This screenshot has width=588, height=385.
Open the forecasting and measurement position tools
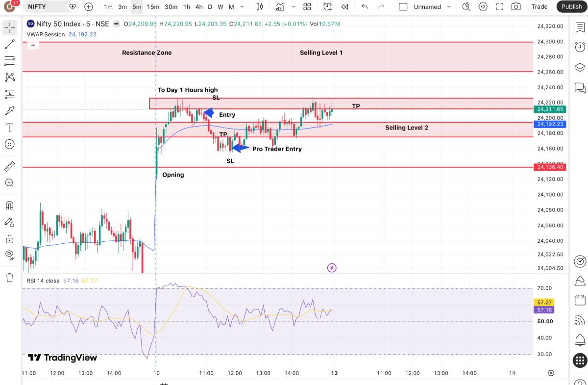10,94
